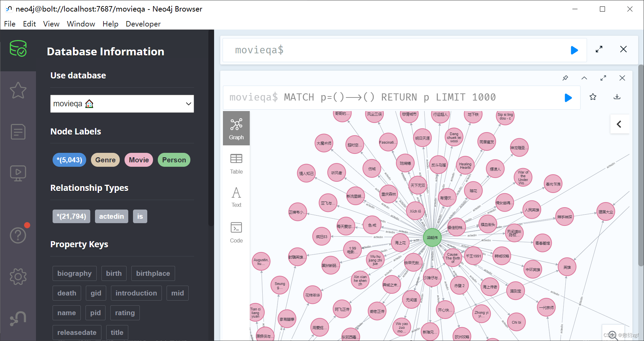Click the birth property key
The height and width of the screenshot is (341, 644).
[x=114, y=273]
